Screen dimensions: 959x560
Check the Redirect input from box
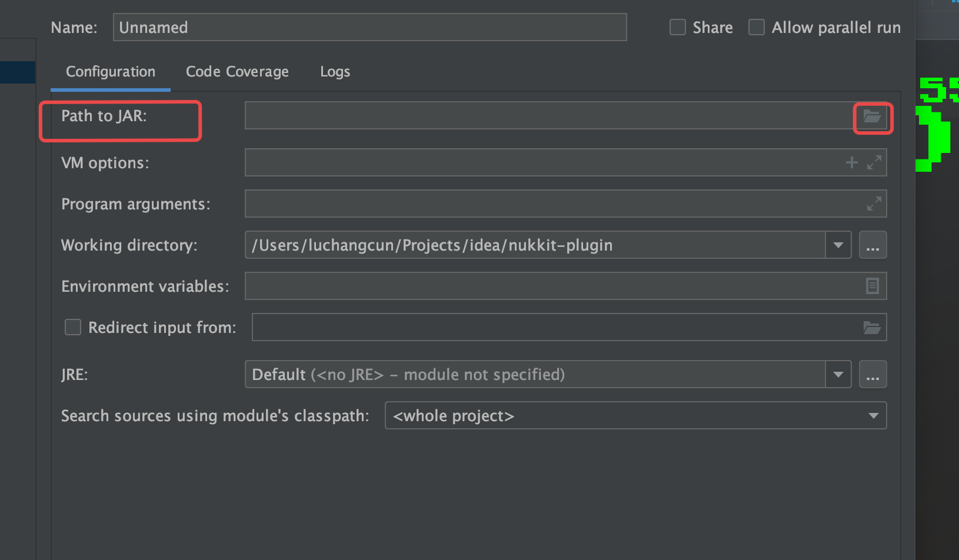(73, 327)
